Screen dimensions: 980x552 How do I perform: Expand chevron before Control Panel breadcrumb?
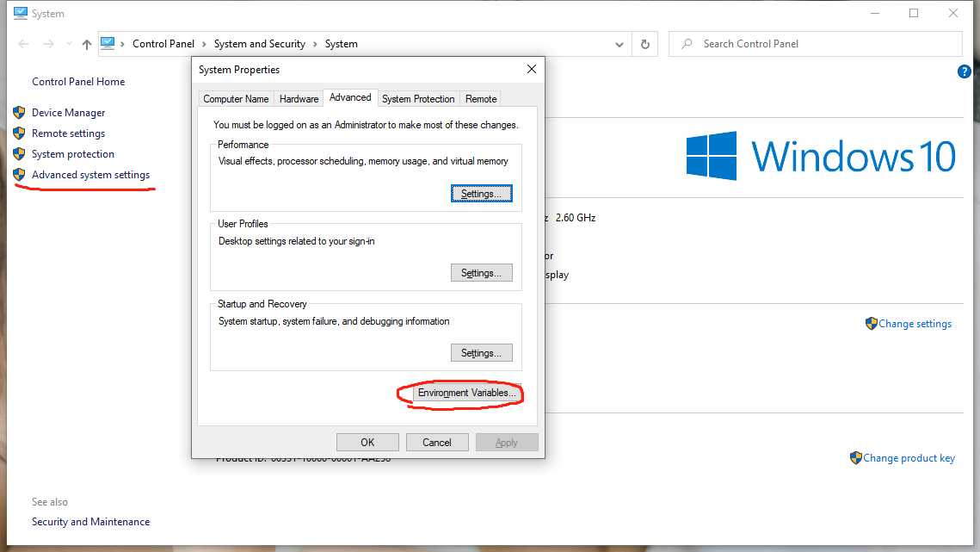[x=122, y=44]
